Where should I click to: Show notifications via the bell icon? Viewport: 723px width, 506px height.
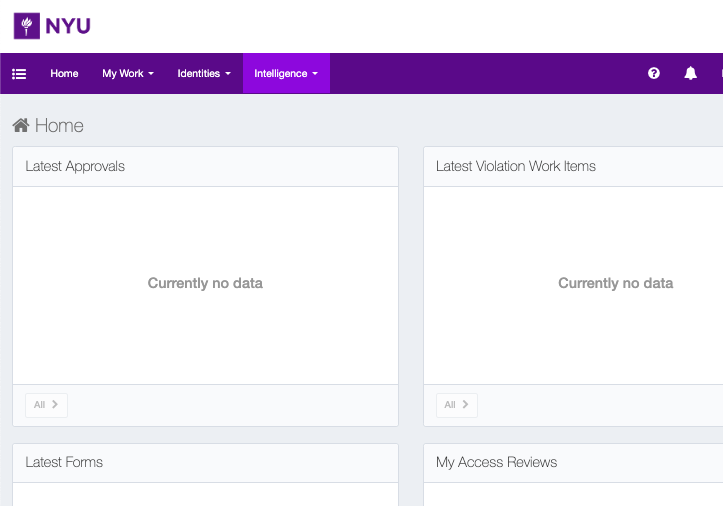point(690,74)
